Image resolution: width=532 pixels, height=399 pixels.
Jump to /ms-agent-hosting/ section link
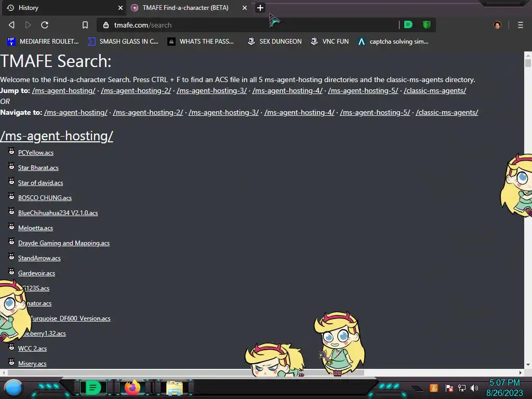pyautogui.click(x=64, y=90)
